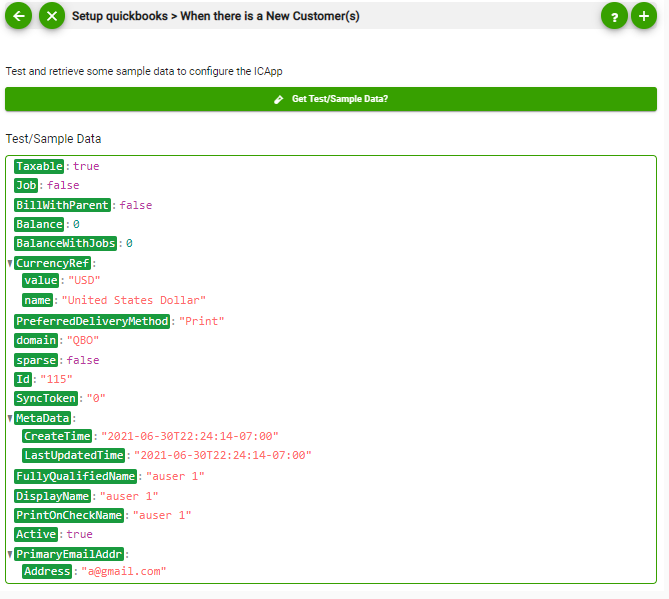Select the domain key tag

36,340
